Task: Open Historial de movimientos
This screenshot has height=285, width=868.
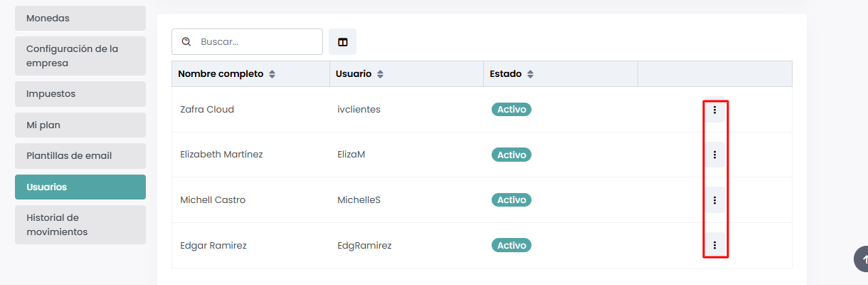Action: point(80,224)
